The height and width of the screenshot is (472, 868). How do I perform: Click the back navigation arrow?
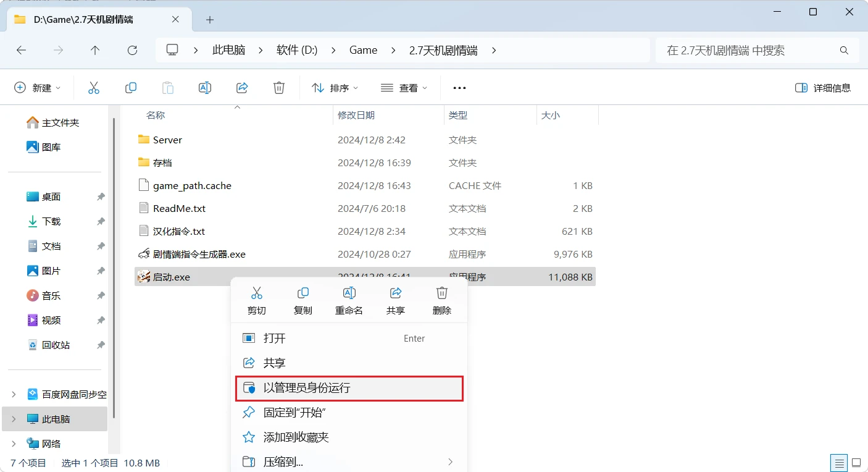click(x=21, y=50)
